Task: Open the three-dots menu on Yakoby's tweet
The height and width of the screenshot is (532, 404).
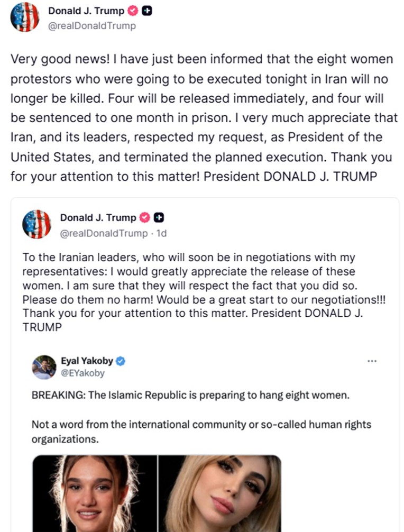Action: coord(372,362)
